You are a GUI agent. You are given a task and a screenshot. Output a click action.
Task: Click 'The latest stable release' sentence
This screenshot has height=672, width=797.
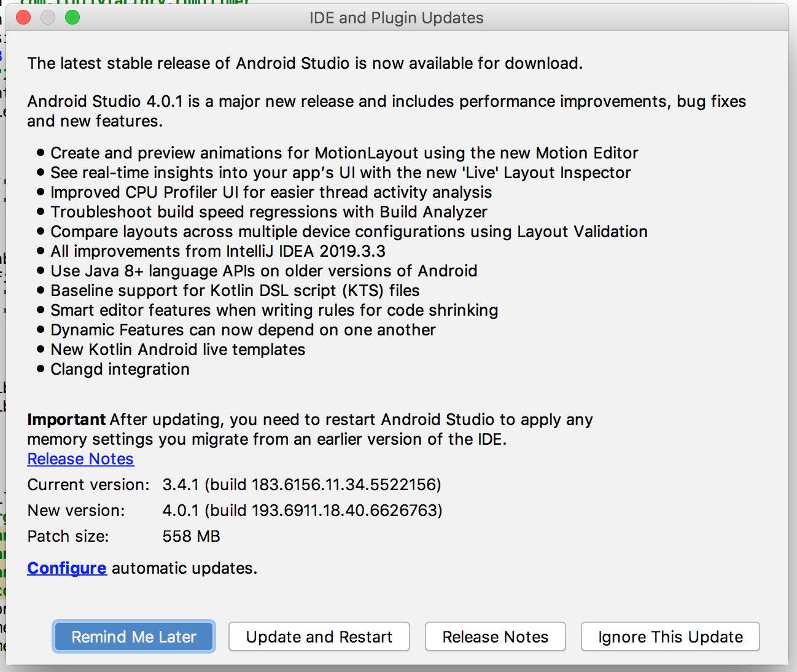pyautogui.click(x=305, y=63)
